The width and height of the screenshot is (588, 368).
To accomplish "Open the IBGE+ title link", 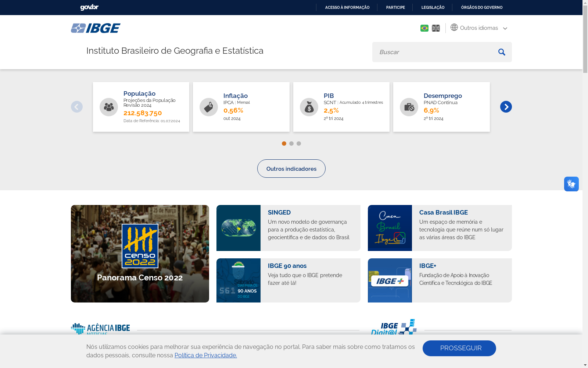I will (428, 266).
